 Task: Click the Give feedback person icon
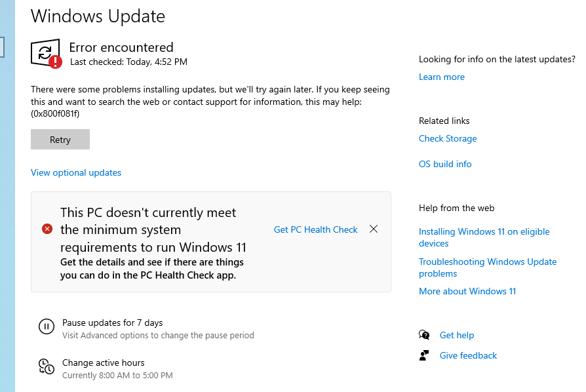coord(424,355)
